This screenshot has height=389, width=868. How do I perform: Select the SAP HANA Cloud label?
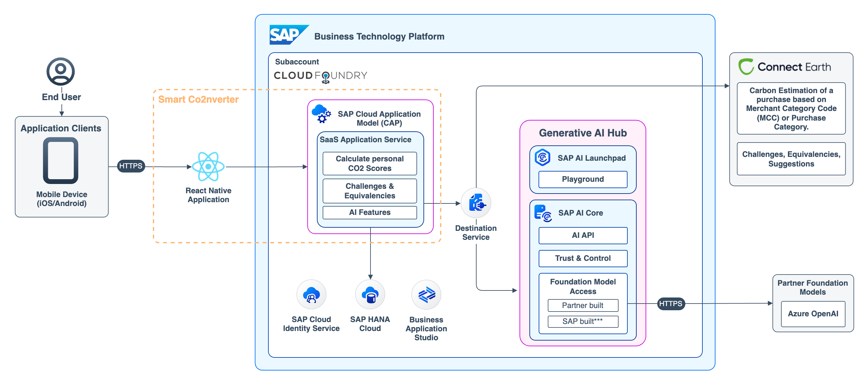click(x=370, y=324)
